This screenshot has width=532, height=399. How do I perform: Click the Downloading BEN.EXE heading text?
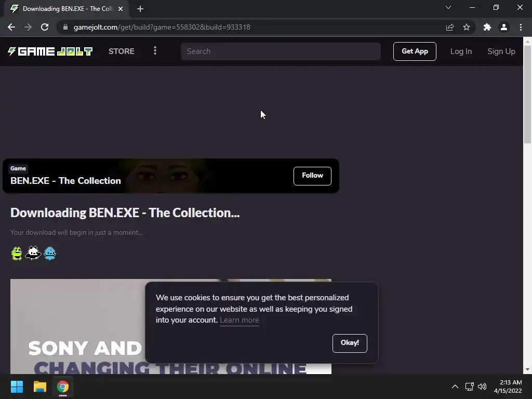pos(125,212)
